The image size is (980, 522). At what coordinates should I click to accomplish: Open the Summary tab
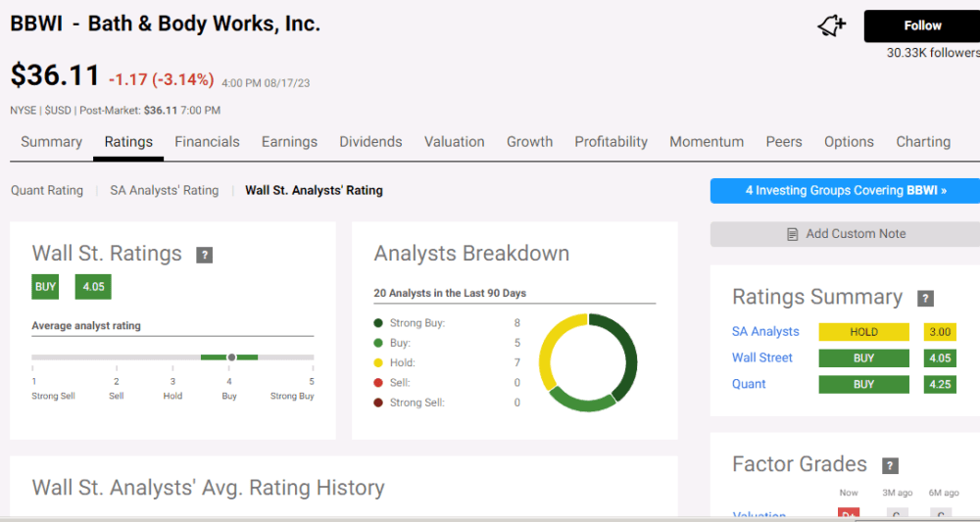tap(51, 142)
